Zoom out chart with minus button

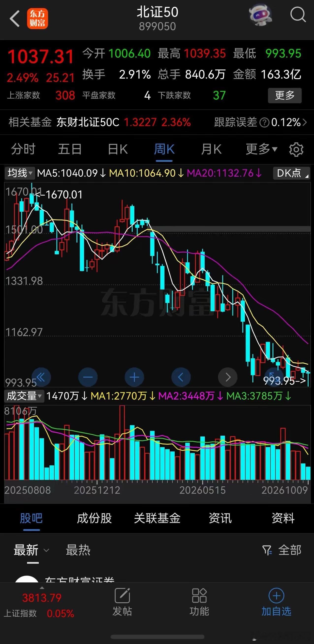click(88, 377)
